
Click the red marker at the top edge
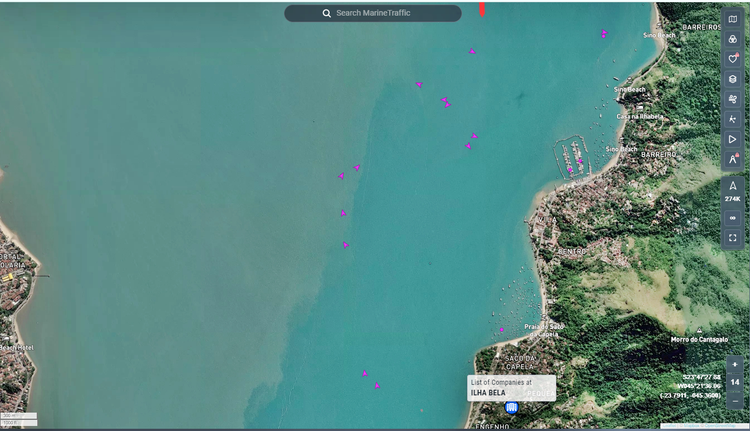482,9
